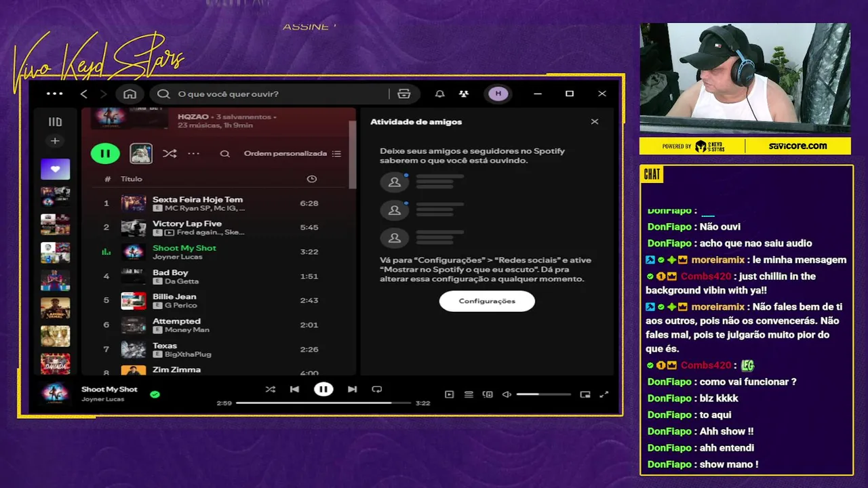Toggle playlist shuffle next to avatar
Image resolution: width=868 pixels, height=488 pixels.
coord(170,154)
